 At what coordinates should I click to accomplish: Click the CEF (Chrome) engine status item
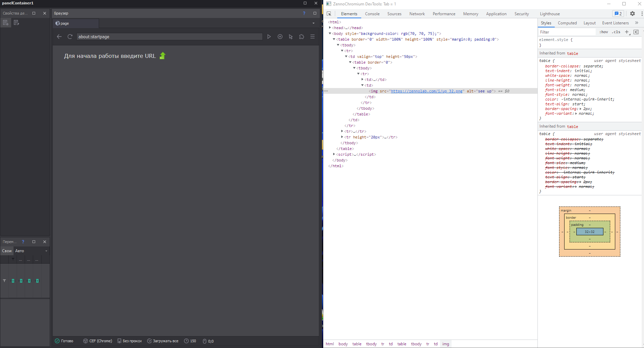(98, 341)
